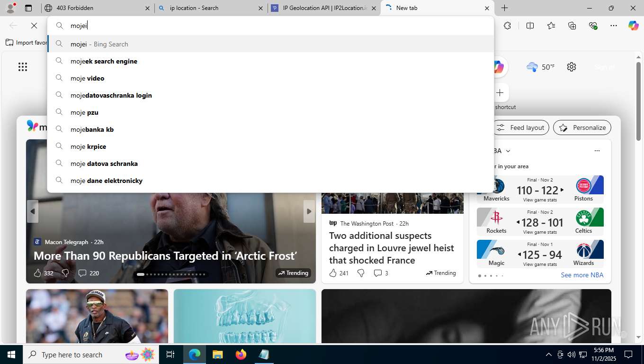Open the Settings and more ellipsis

(x=614, y=26)
